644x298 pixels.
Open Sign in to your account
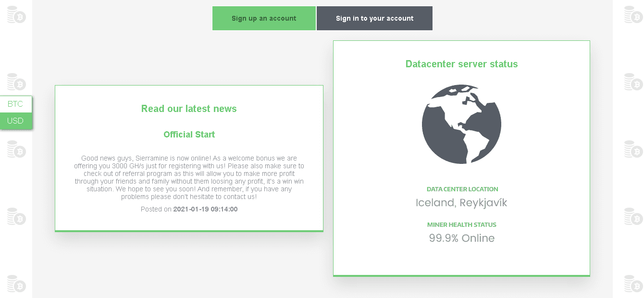pyautogui.click(x=374, y=18)
